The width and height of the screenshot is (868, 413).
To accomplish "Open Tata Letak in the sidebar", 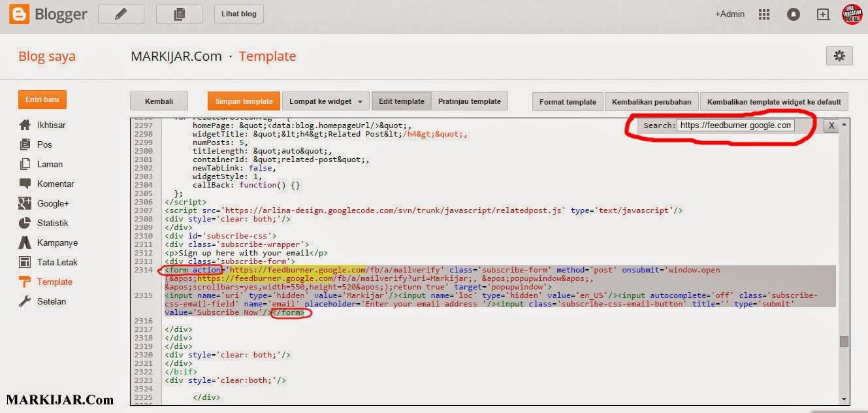I will tap(57, 262).
